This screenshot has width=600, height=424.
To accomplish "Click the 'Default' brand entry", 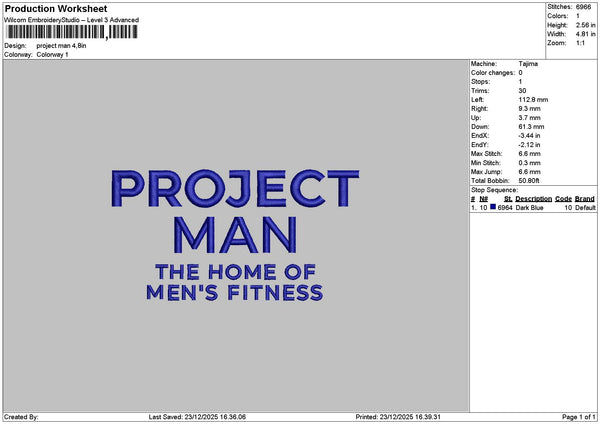I will [585, 208].
